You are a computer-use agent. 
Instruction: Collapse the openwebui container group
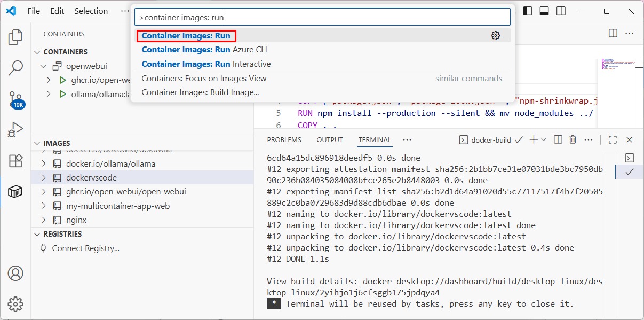coord(43,66)
